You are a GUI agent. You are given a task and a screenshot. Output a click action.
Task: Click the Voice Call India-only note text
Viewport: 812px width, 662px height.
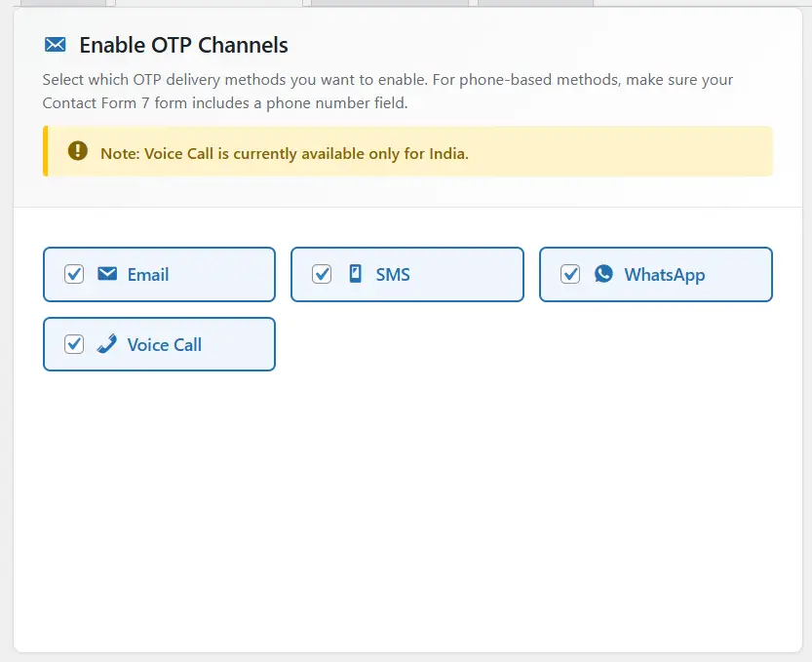click(285, 154)
